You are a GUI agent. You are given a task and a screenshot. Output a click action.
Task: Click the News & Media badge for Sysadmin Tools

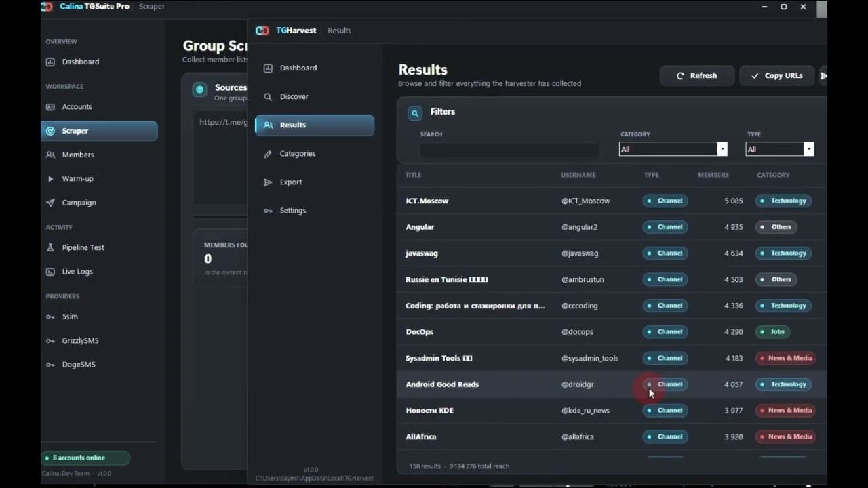tap(785, 358)
